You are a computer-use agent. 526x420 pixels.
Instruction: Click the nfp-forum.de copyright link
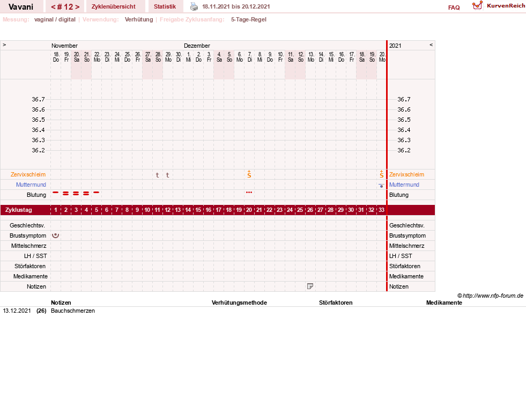pyautogui.click(x=490, y=296)
